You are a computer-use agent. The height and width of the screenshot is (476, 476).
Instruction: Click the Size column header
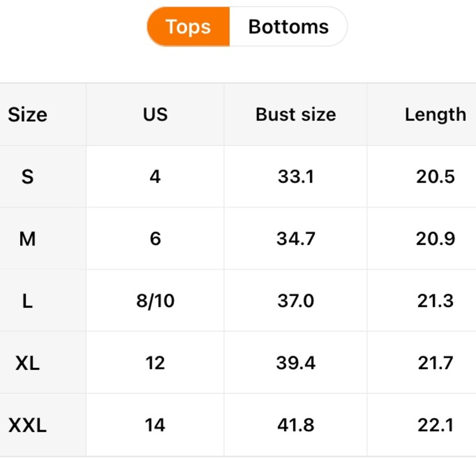pyautogui.click(x=28, y=115)
